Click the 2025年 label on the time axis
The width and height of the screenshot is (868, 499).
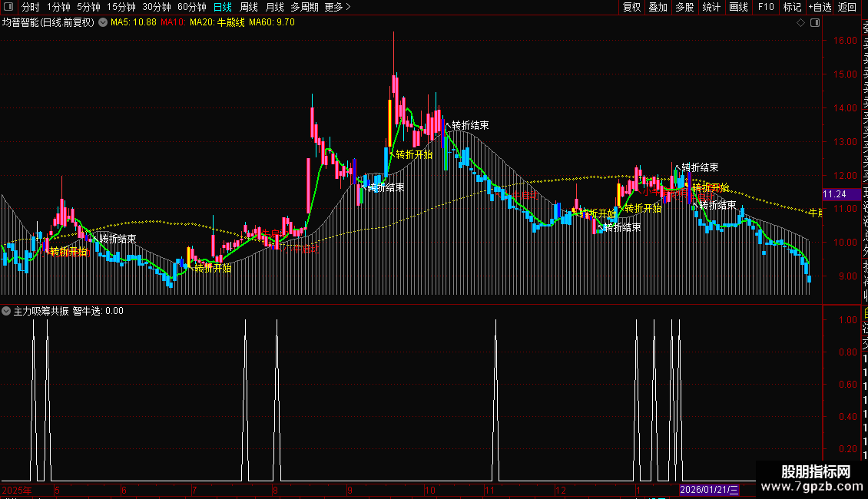pyautogui.click(x=17, y=490)
